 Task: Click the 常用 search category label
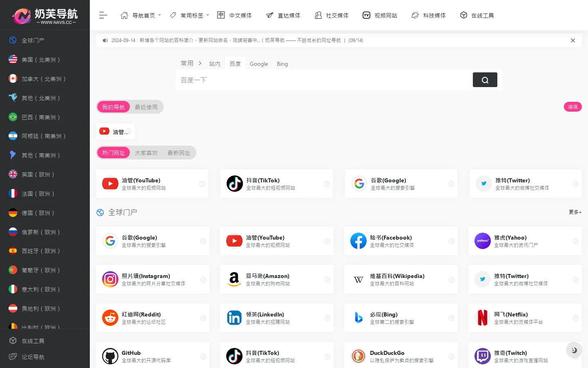click(x=187, y=63)
